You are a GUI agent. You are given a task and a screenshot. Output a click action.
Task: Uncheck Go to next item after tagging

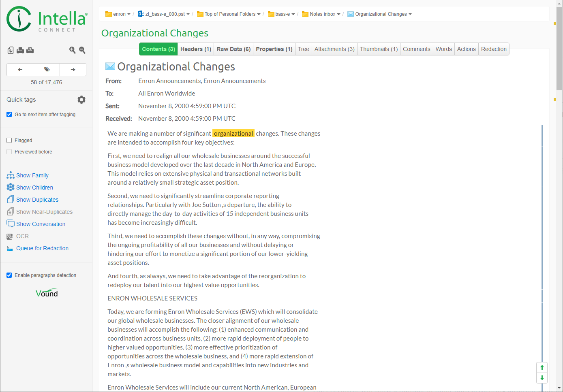[9, 115]
